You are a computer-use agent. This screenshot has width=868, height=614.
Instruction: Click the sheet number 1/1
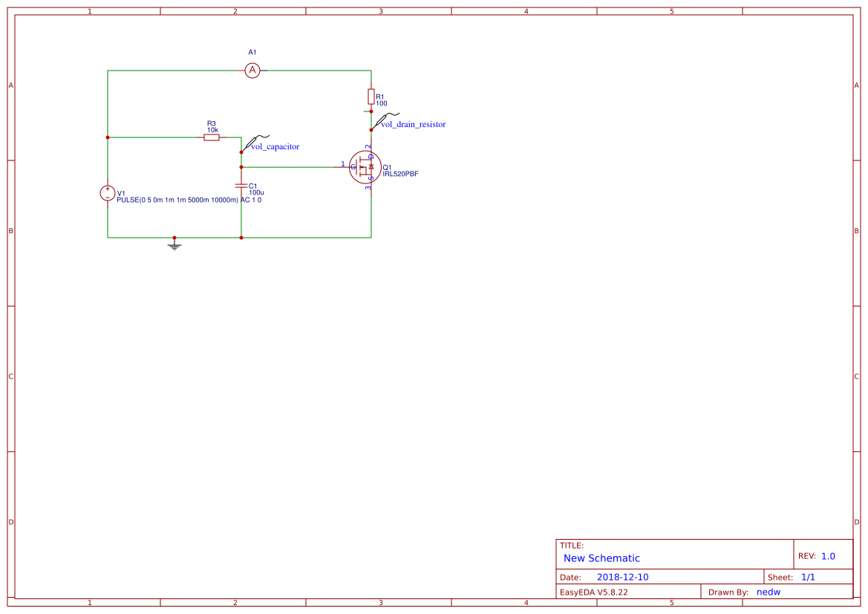point(808,577)
